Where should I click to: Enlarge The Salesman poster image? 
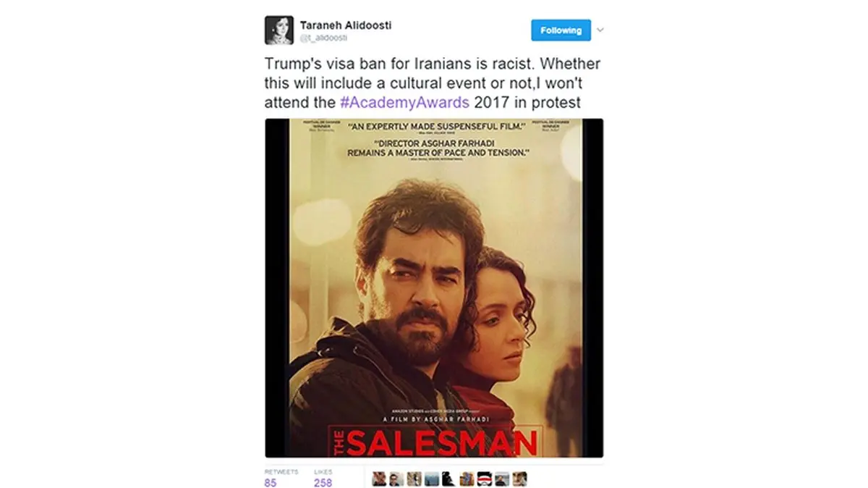click(434, 287)
